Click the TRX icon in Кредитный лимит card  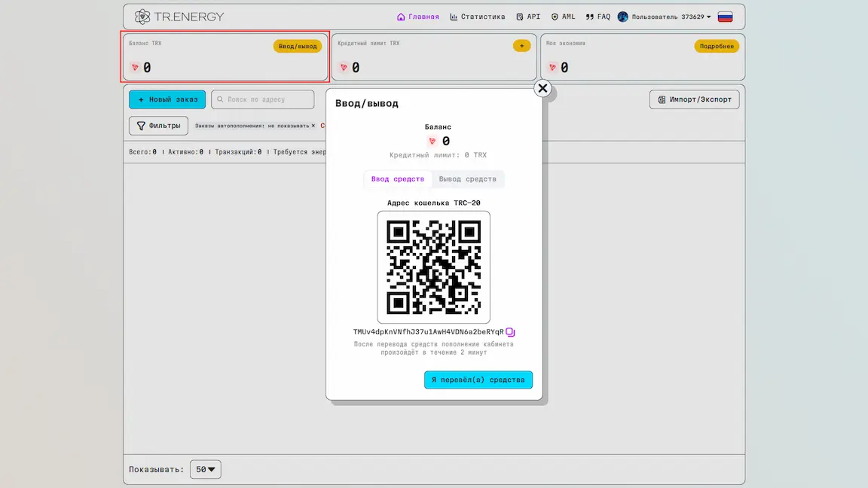point(344,68)
